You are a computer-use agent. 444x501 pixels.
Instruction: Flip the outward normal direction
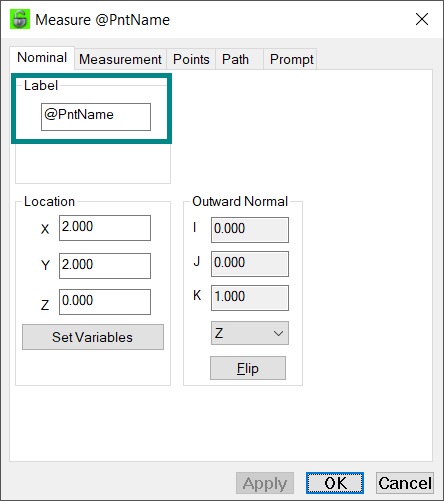[x=248, y=368]
